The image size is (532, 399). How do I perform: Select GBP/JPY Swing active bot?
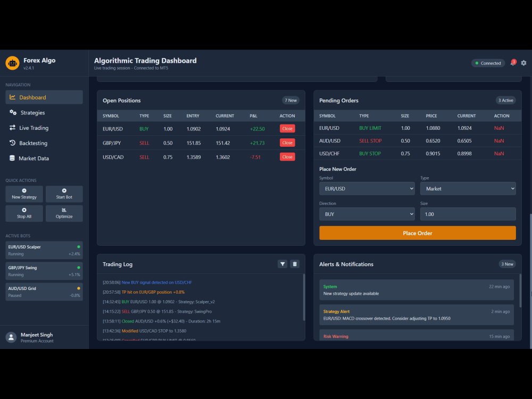click(x=44, y=271)
